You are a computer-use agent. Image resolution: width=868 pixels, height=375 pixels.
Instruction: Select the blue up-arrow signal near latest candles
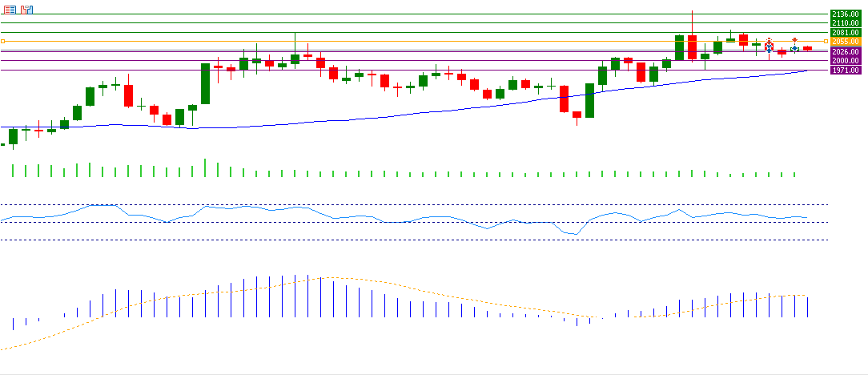pos(794,50)
